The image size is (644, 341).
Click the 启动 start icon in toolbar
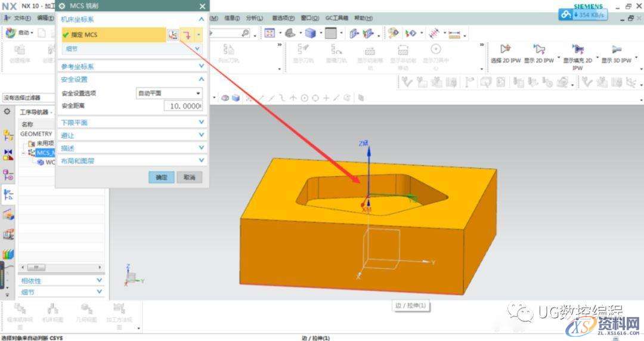(x=11, y=33)
